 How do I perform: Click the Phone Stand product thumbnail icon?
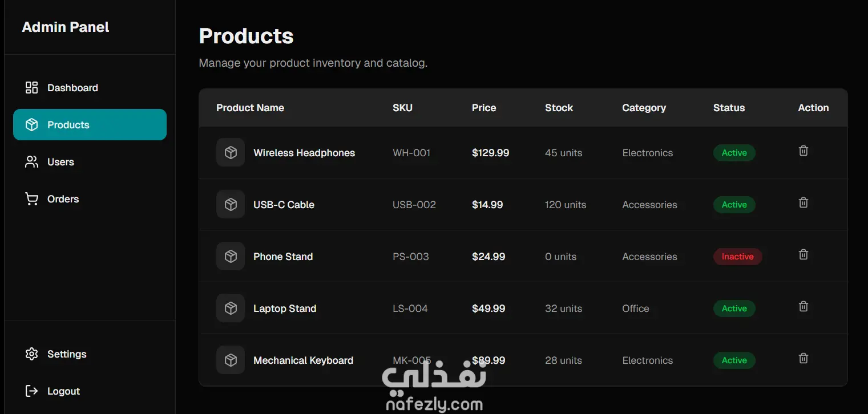tap(231, 257)
